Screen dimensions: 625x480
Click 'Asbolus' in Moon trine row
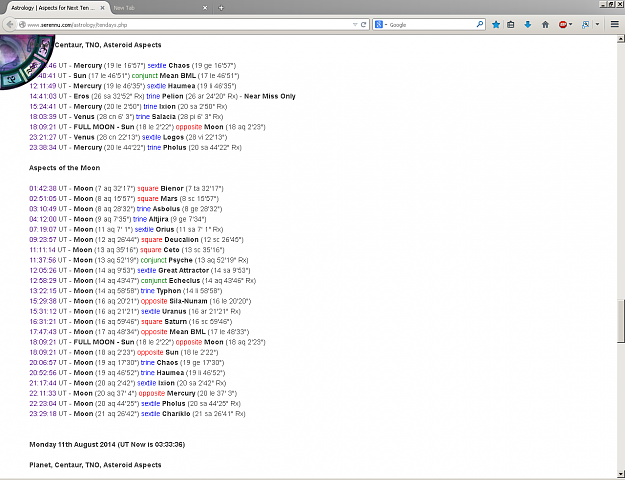point(165,209)
